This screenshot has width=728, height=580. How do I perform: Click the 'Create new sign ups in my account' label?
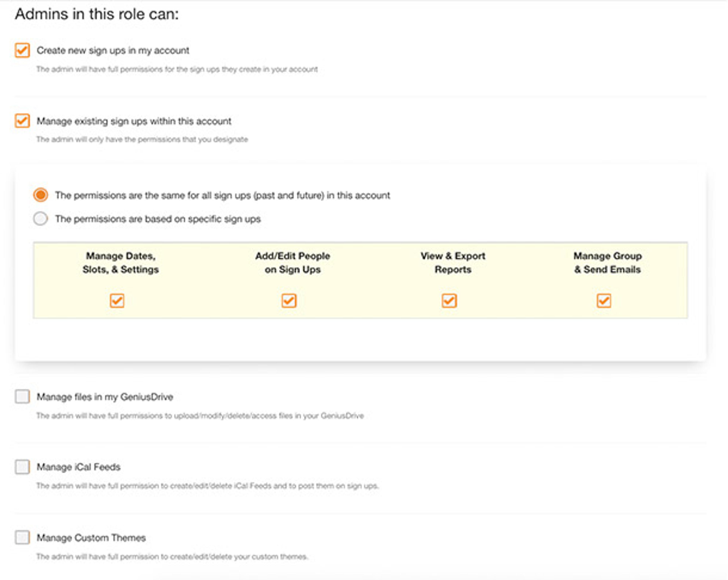click(x=113, y=51)
